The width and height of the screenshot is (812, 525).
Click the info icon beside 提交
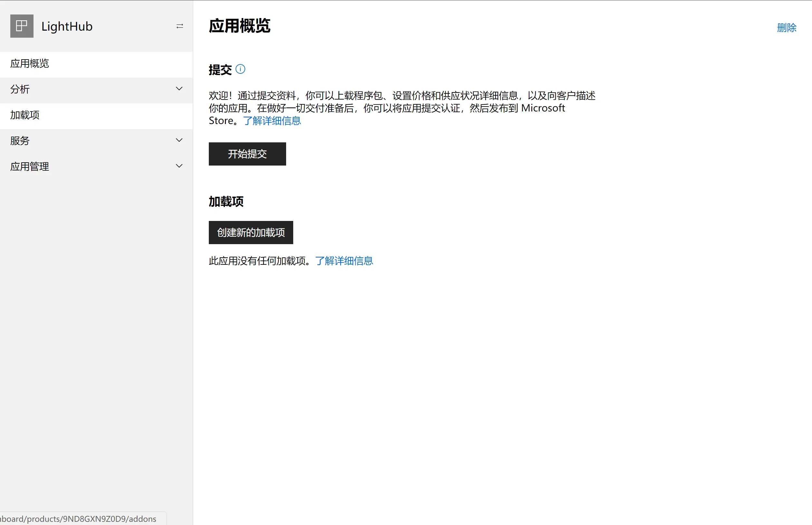pos(240,69)
